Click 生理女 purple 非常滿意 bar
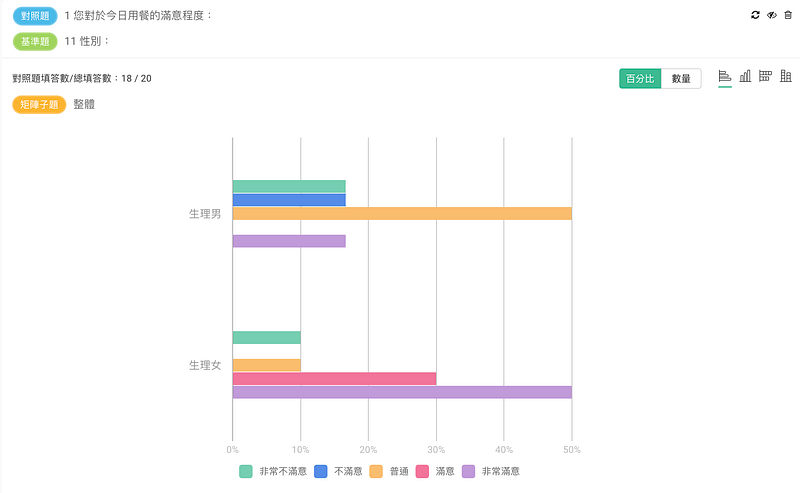The height and width of the screenshot is (493, 800). (402, 392)
